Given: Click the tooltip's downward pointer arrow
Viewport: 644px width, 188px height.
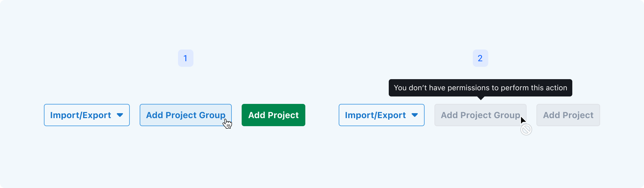Looking at the screenshot, I should 480,97.
